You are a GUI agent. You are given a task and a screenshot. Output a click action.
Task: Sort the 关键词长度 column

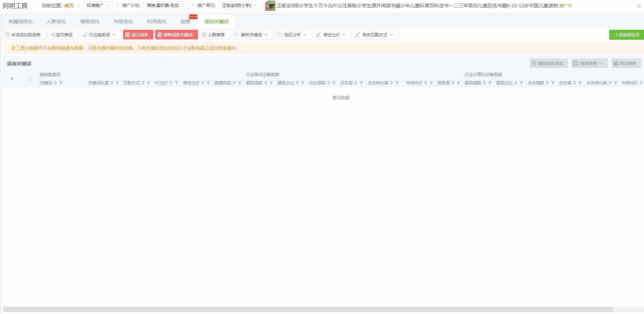pos(112,83)
